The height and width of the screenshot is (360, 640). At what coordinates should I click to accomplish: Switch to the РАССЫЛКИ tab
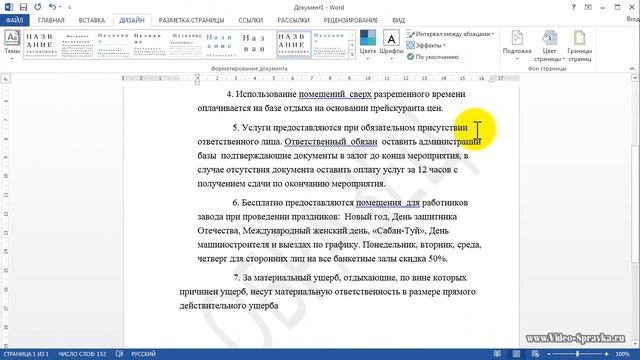[x=293, y=20]
